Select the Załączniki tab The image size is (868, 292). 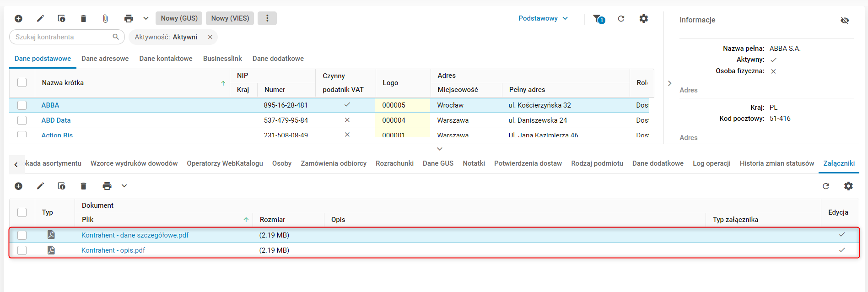tap(839, 163)
